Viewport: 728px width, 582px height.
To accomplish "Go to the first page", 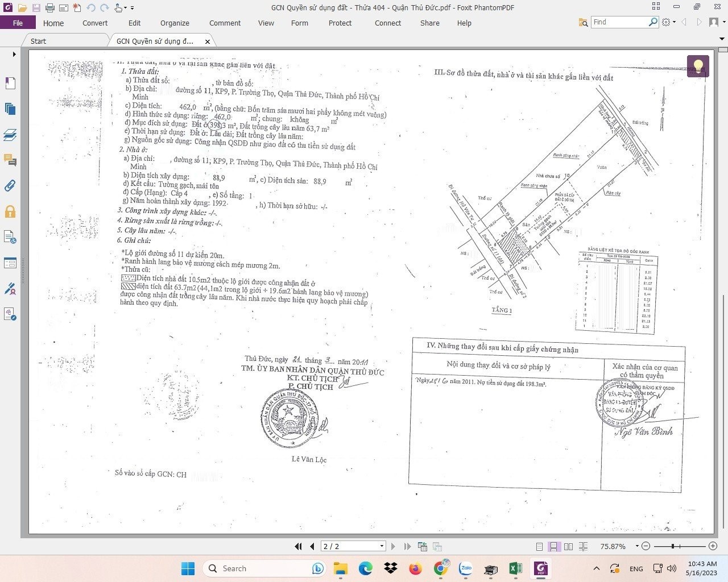I will 298,546.
